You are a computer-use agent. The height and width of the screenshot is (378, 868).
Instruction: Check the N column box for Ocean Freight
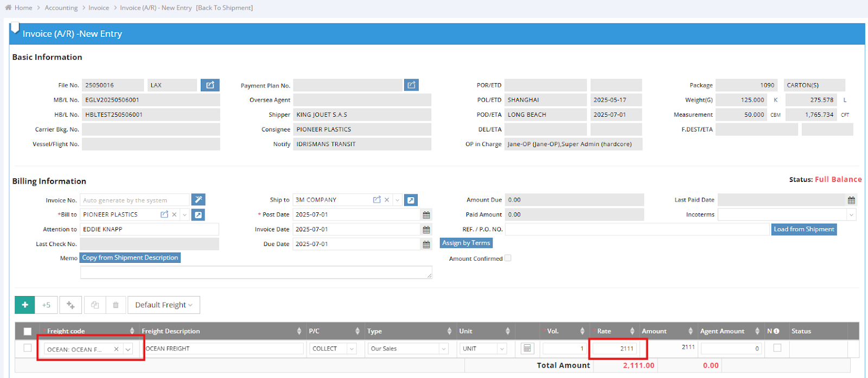pyautogui.click(x=777, y=348)
